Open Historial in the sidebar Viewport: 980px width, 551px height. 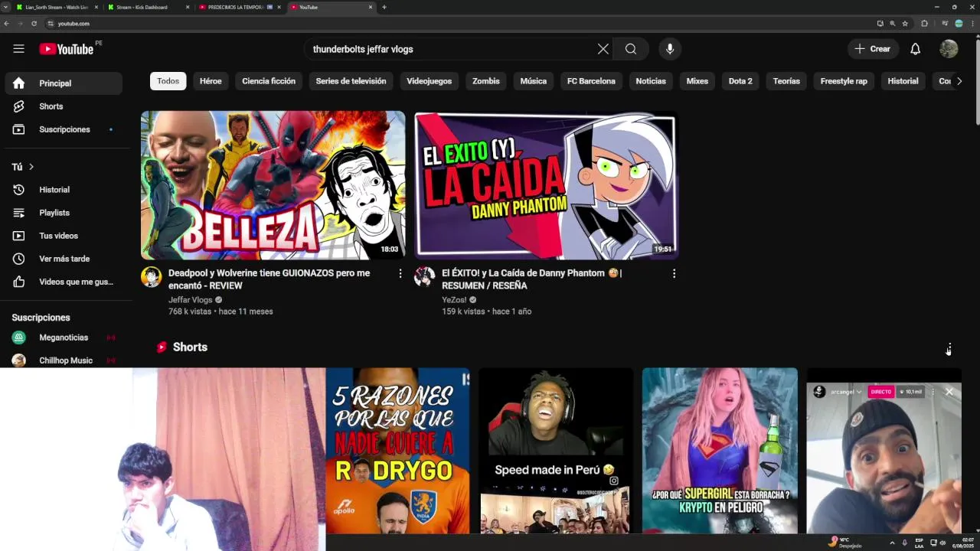[64, 190]
